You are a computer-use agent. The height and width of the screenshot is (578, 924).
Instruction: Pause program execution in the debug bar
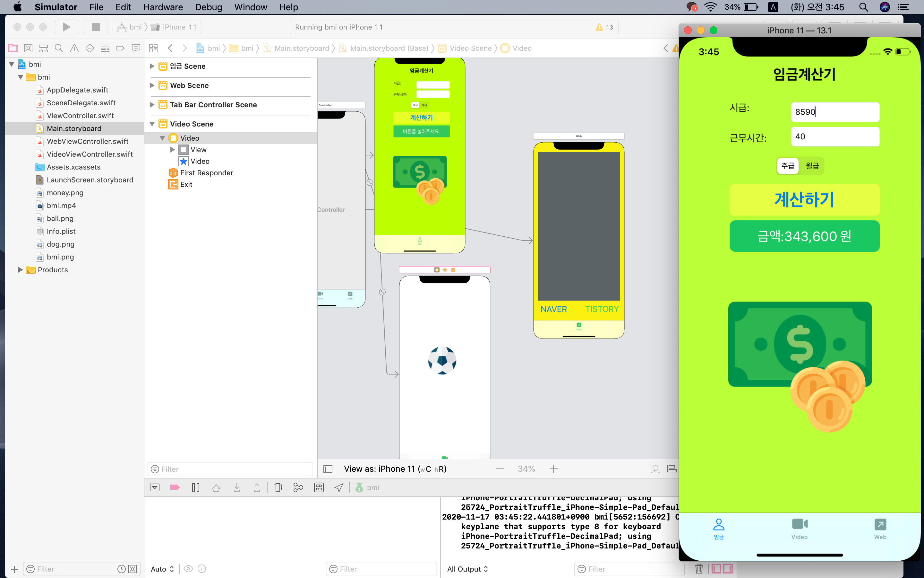[195, 487]
